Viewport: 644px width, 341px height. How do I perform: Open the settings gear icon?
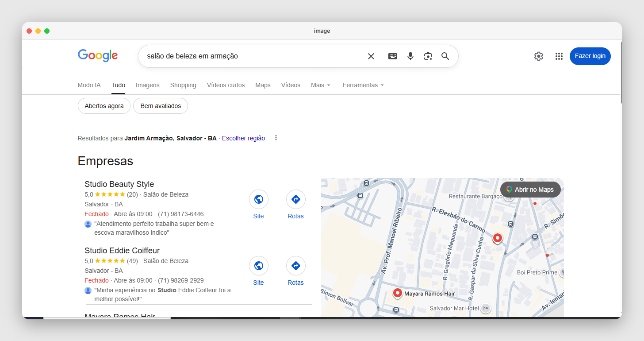538,56
